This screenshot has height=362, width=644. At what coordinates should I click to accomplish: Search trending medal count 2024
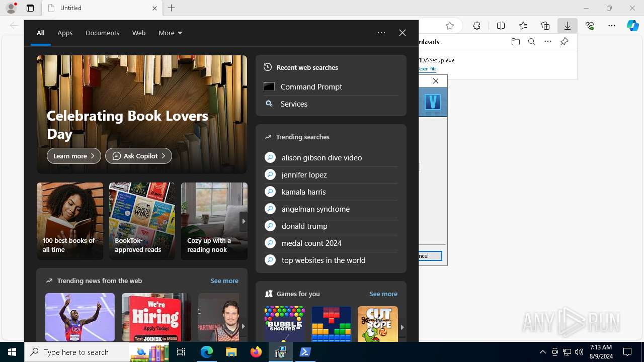click(x=331, y=243)
